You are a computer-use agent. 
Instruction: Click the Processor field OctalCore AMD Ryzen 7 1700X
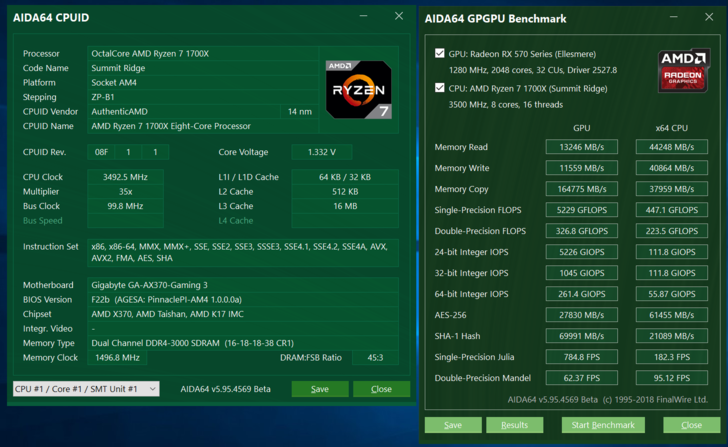coord(203,53)
